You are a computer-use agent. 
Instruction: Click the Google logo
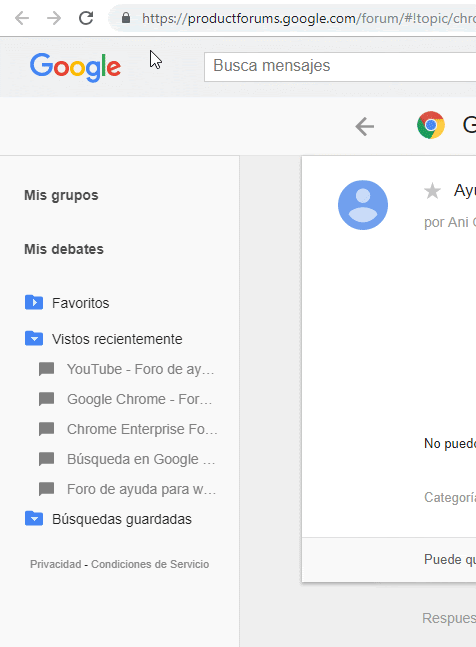pos(75,67)
